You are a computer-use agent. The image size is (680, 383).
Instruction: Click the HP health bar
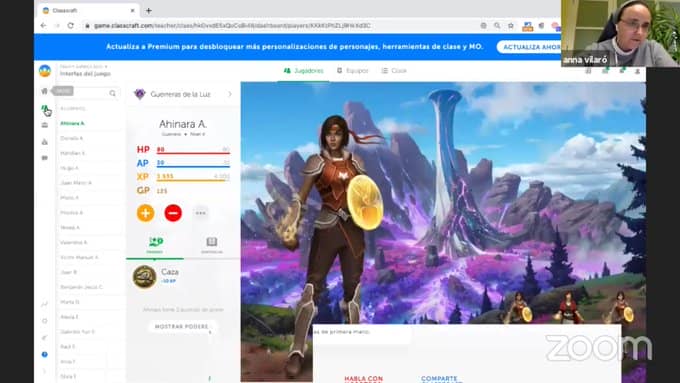[x=193, y=150]
